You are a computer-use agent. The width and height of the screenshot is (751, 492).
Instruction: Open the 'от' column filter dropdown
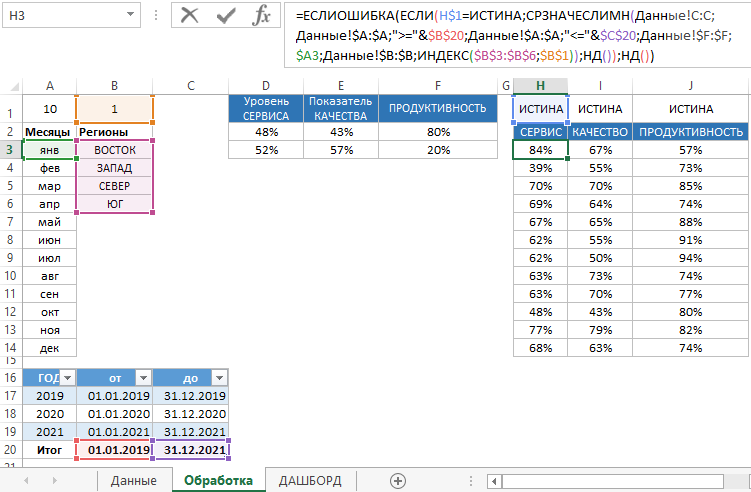click(143, 377)
